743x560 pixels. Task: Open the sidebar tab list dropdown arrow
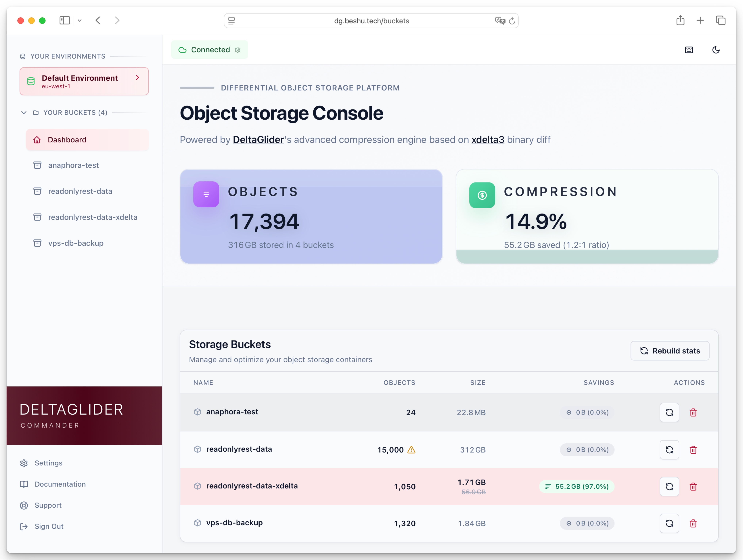coord(80,20)
